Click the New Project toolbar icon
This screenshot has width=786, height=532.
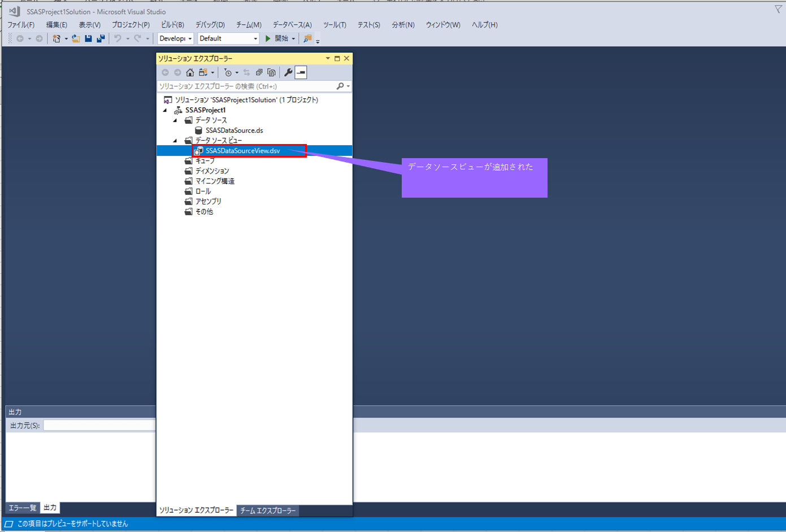[56, 38]
